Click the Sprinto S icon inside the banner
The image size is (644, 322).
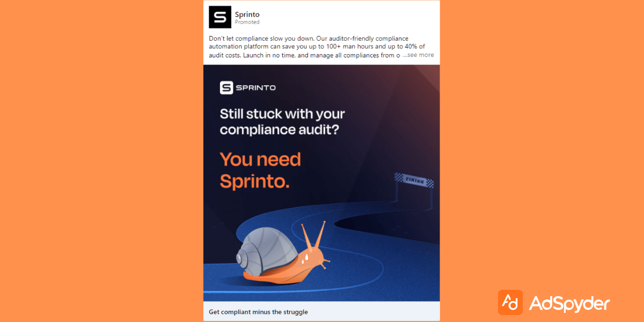pos(226,87)
